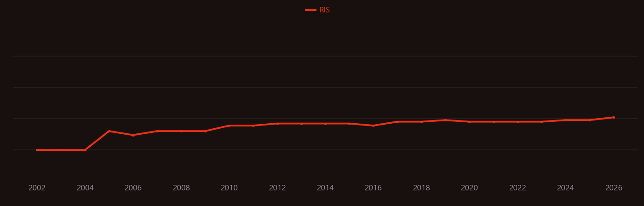The width and height of the screenshot is (644, 206).
Task: Click the 2012 x-axis label
Action: (x=277, y=188)
